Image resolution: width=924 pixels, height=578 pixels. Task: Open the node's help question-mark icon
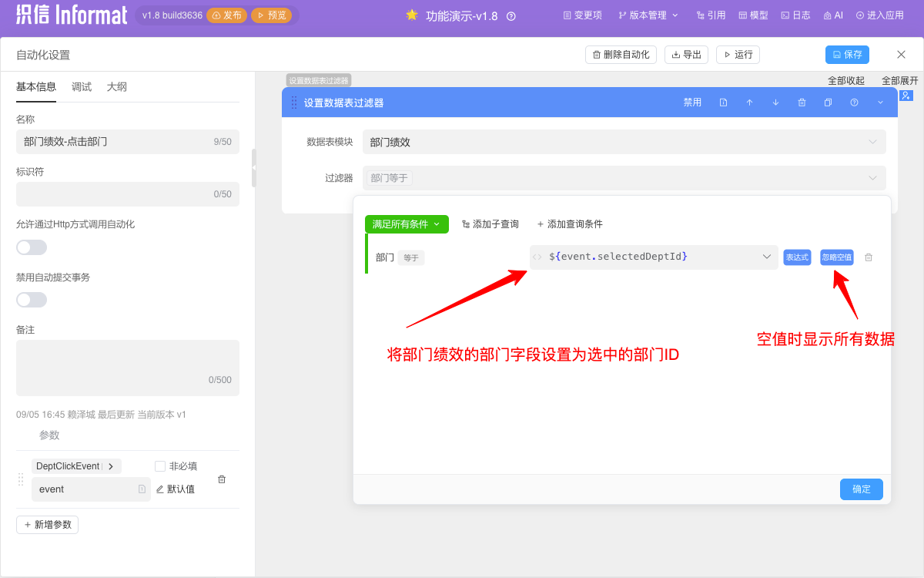[854, 102]
